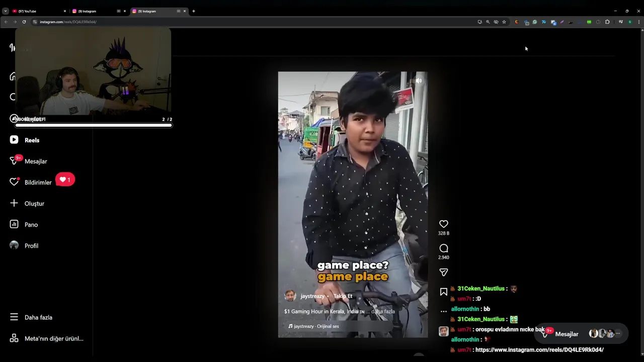
Task: View site information icon in address bar
Action: pos(35,22)
